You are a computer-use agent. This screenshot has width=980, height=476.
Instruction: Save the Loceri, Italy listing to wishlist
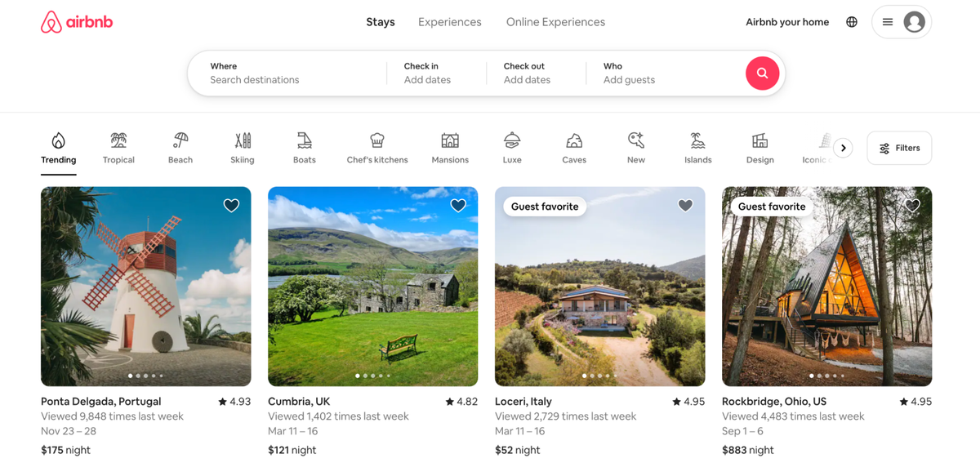click(685, 206)
